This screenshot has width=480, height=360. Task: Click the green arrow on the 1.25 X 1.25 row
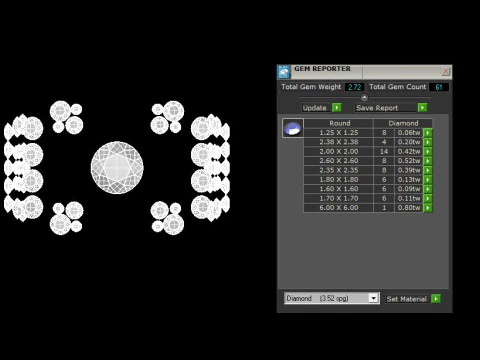click(x=428, y=133)
